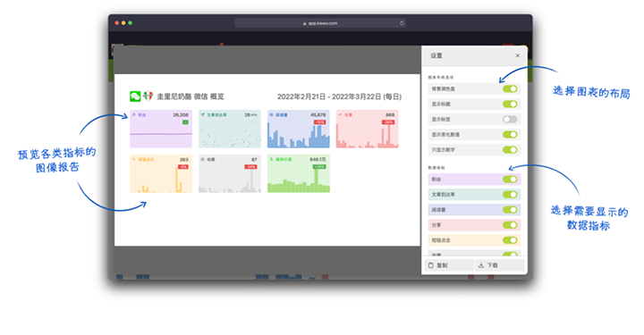The image size is (644, 335).
Task: Click the app.kawo.com address bar
Action: pyautogui.click(x=320, y=23)
